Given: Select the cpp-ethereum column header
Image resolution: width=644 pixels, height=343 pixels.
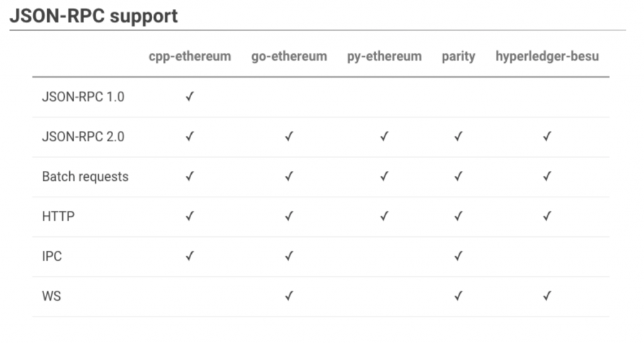Looking at the screenshot, I should [190, 56].
